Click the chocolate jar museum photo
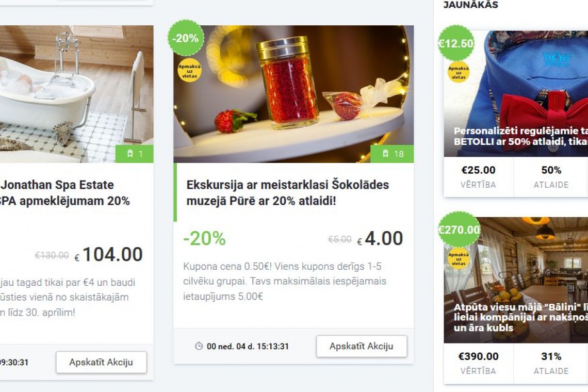Viewport: 588px width, 392px height. [x=293, y=94]
